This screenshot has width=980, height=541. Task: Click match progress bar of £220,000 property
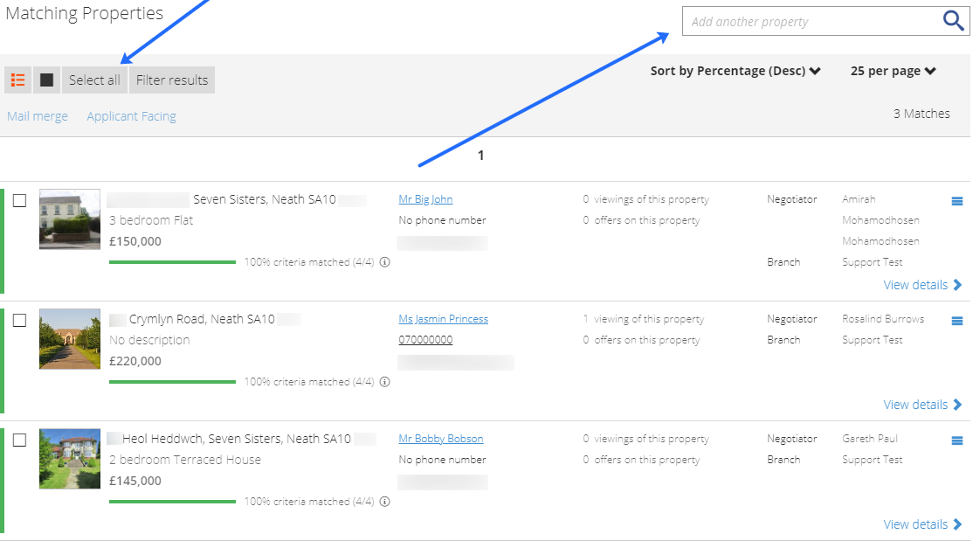[172, 382]
